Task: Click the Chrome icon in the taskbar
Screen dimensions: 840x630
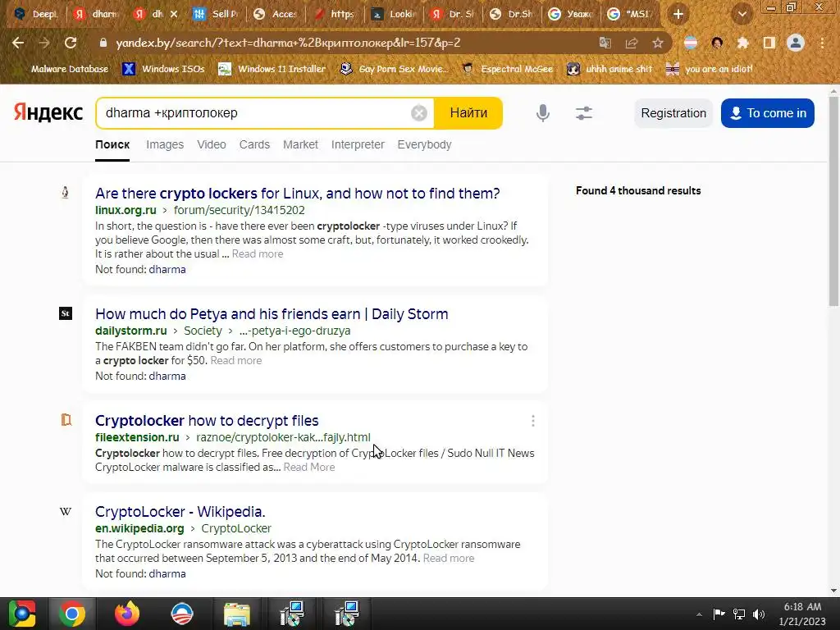Action: 72,614
